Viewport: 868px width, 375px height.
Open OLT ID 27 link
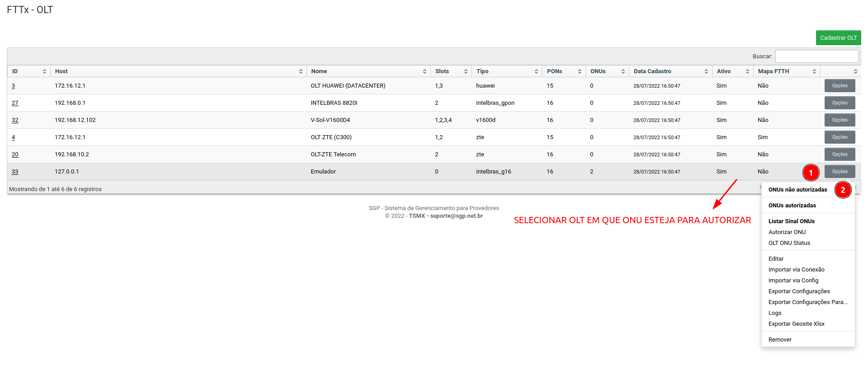[x=15, y=103]
